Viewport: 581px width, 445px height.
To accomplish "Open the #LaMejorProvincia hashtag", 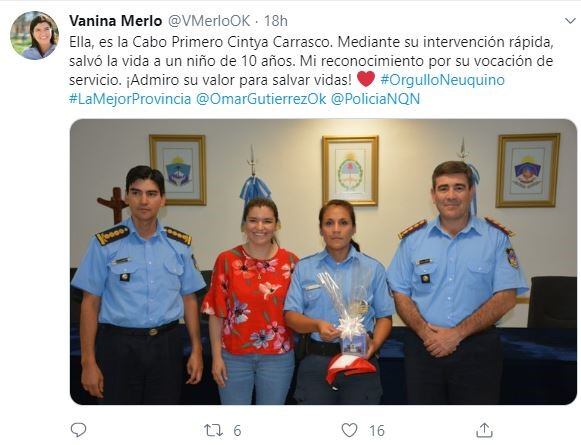I will [130, 99].
